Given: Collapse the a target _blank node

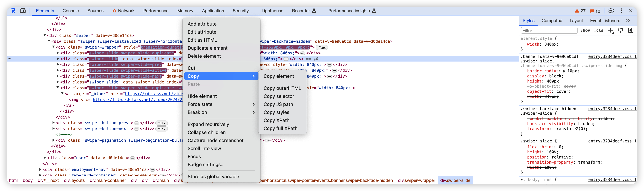Looking at the screenshot, I should [62, 93].
